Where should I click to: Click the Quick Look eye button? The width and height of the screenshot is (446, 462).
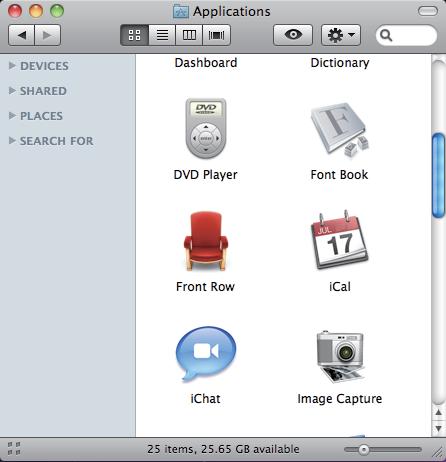point(293,35)
